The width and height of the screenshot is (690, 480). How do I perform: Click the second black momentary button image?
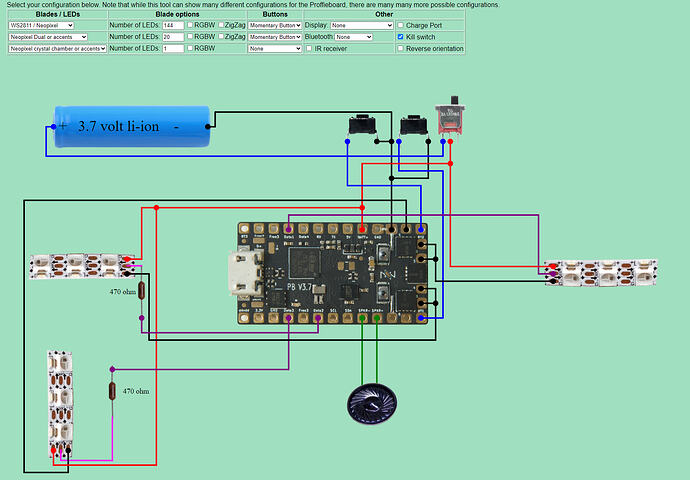[413, 125]
